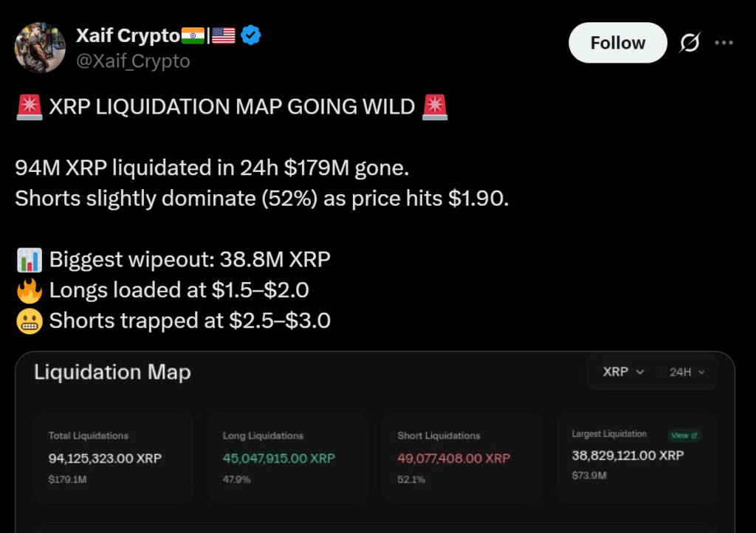Screen dimensions: 756x533
Task: Follow the Xaif Crypto account
Action: pos(617,43)
